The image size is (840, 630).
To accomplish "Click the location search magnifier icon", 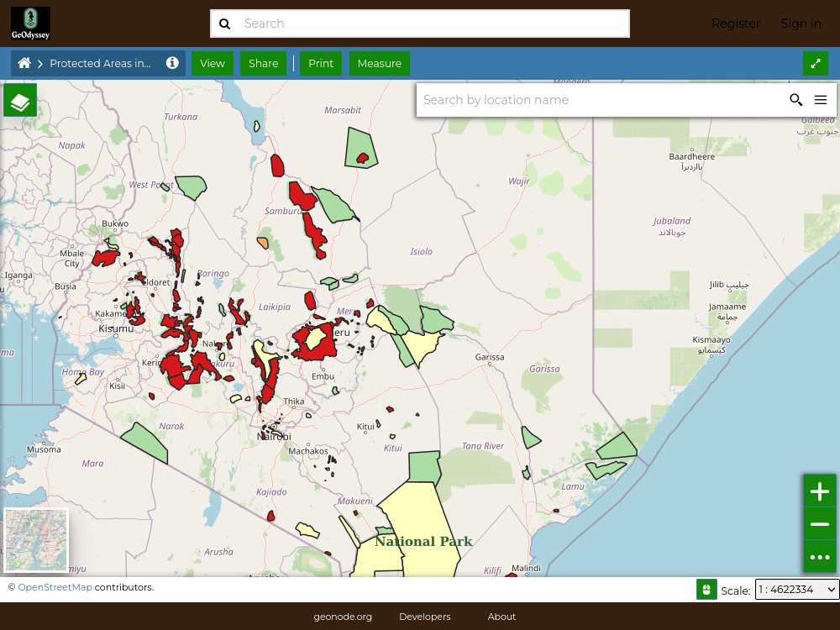I will click(795, 100).
